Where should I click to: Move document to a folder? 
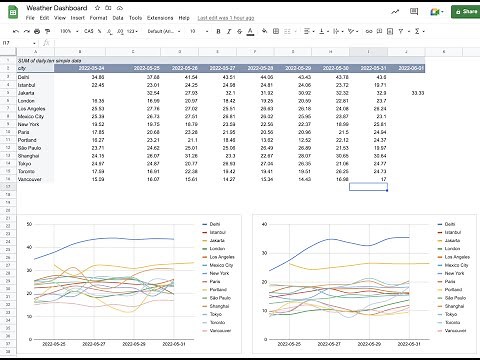[x=108, y=8]
